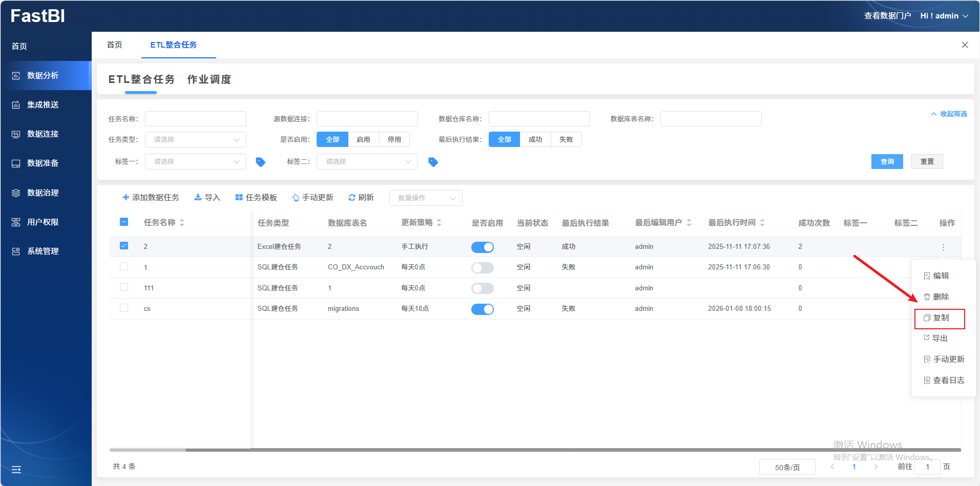This screenshot has height=486, width=980.
Task: Click the 收起筛选 link
Action: coord(949,114)
